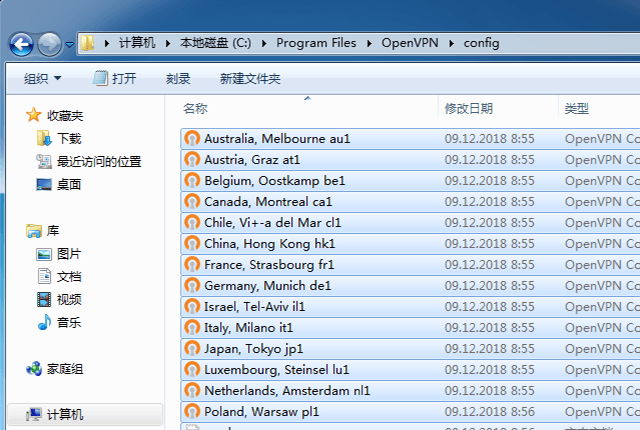Open the 组织 menu
Image resolution: width=640 pixels, height=430 pixels.
tap(42, 78)
